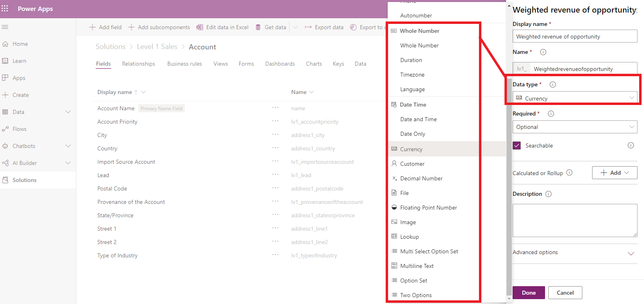Click the Description text area
Screen dimensions: 644x304
tap(575, 221)
